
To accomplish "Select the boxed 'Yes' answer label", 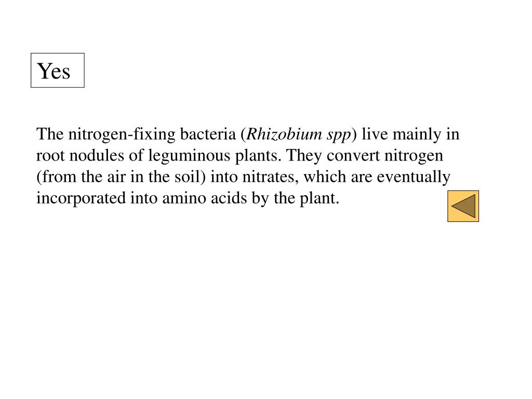I will point(58,70).
